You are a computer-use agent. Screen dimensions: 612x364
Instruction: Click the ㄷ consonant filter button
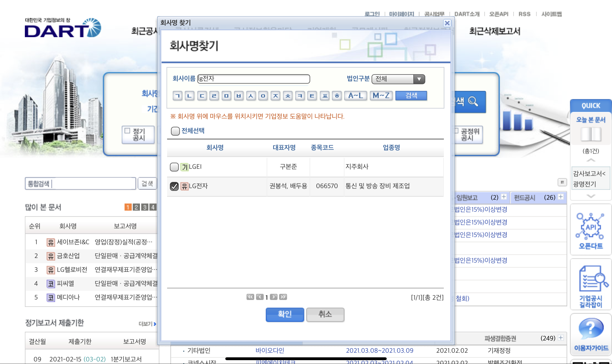[x=202, y=96]
